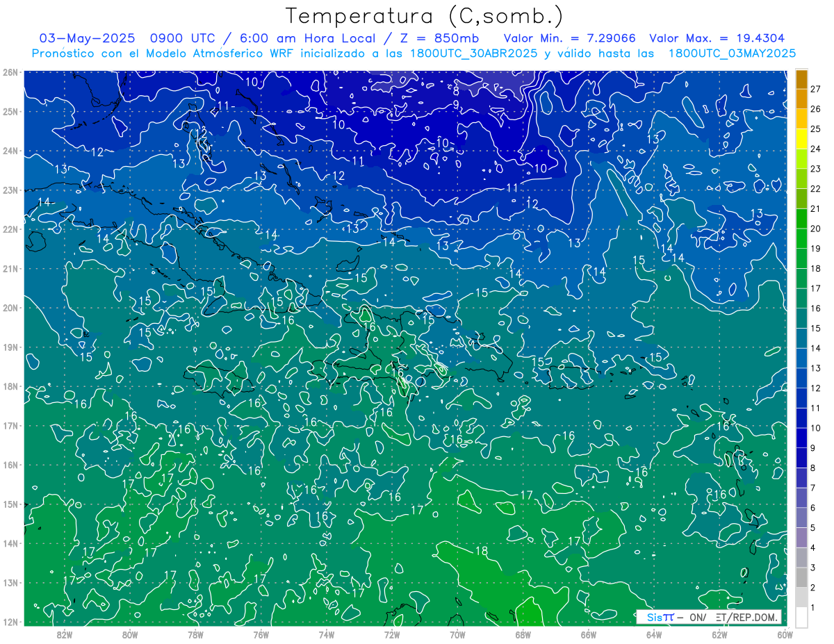Click the yellow band in the color scale
Viewport: 834px width, 644px height.
tap(802, 139)
